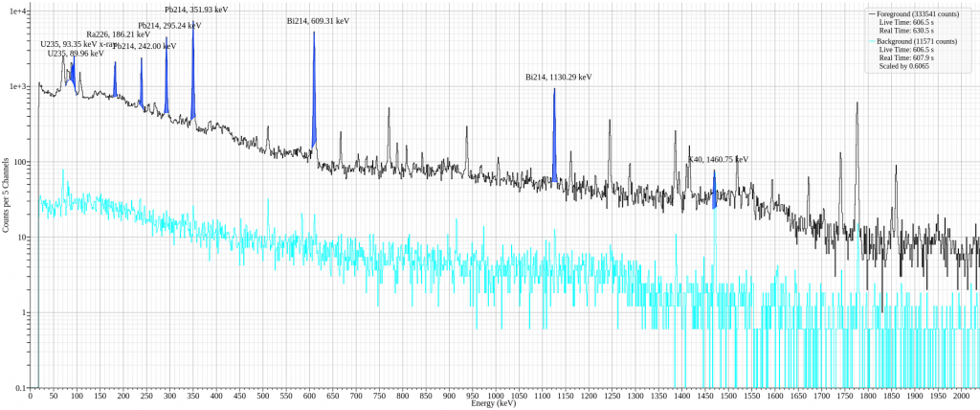The image size is (980, 410).
Task: Select the Ra226, 186.21 keV label
Action: click(x=119, y=34)
